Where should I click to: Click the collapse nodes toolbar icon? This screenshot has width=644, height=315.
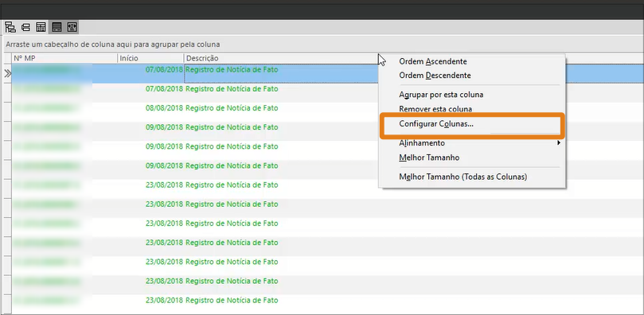point(25,28)
